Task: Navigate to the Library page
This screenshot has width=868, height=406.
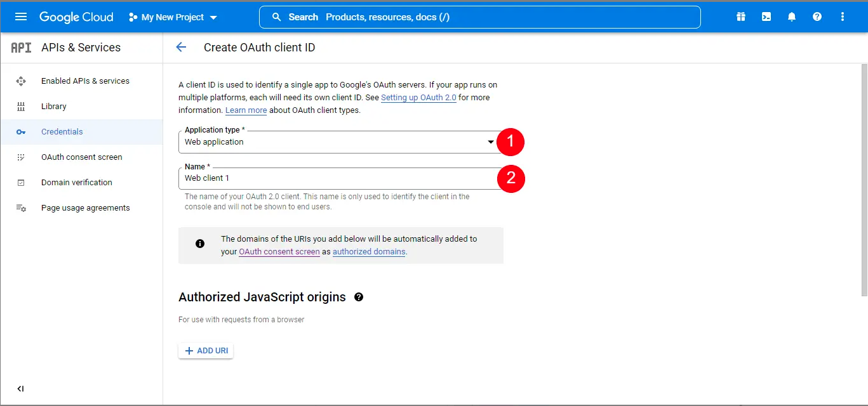Action: click(x=54, y=106)
